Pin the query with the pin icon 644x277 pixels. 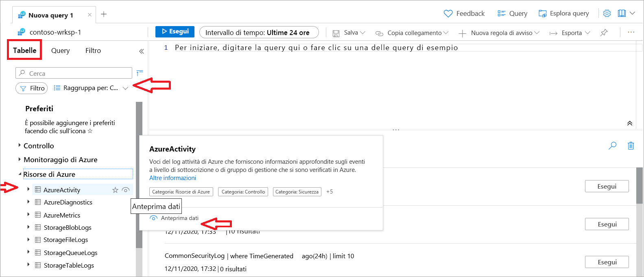604,33
